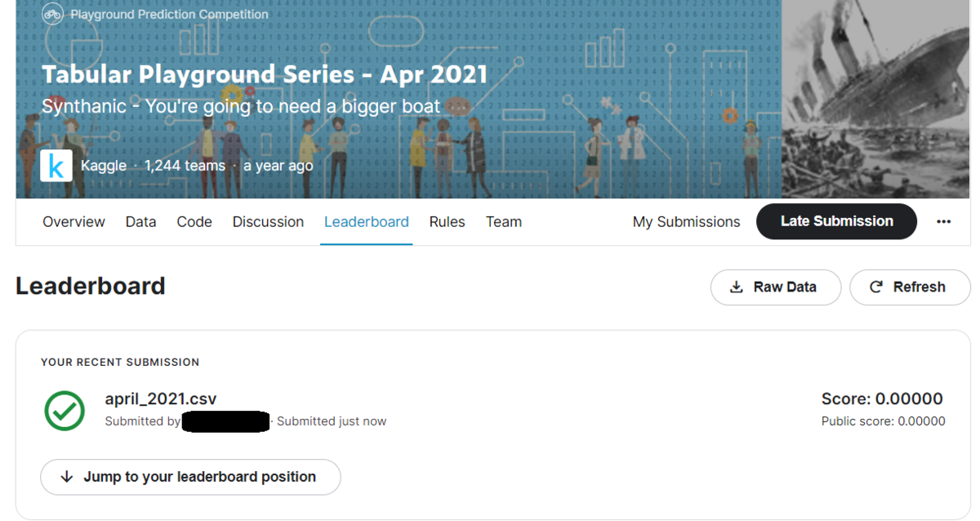The height and width of the screenshot is (521, 980).
Task: Go to the Code tab
Action: click(194, 222)
